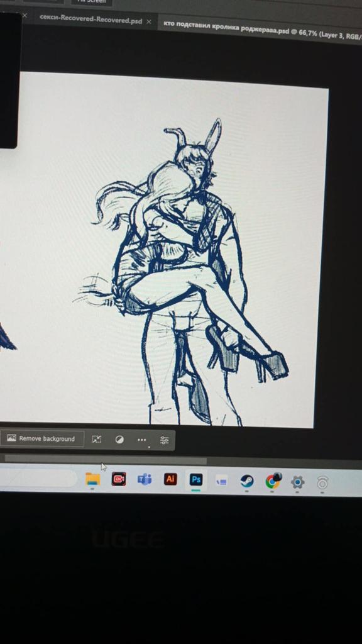Click the sketch drawing on the canvas
Image resolution: width=362 pixels, height=644 pixels.
point(180,273)
